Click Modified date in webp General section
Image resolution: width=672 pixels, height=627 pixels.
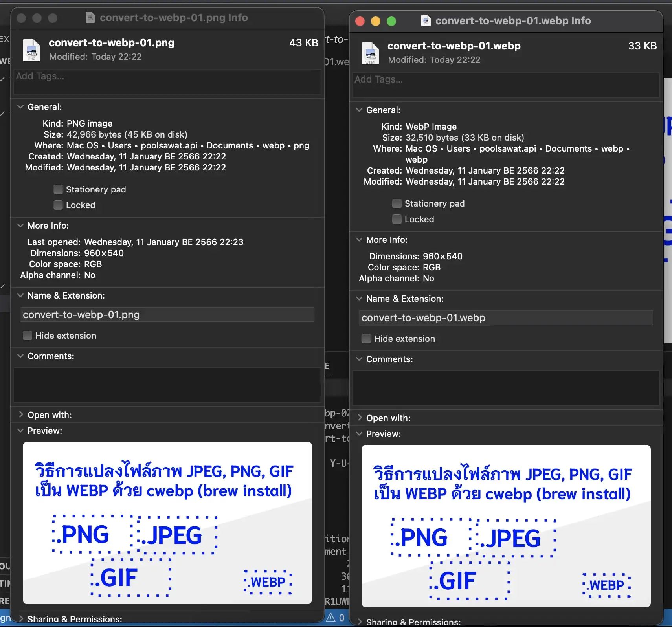point(485,181)
